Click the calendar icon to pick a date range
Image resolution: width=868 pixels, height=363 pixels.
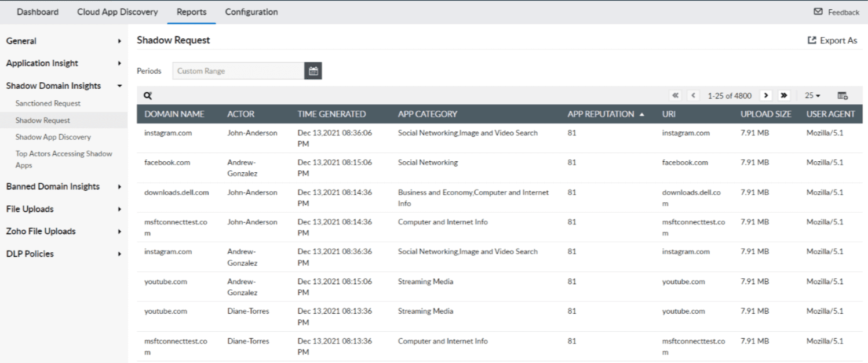coord(313,70)
